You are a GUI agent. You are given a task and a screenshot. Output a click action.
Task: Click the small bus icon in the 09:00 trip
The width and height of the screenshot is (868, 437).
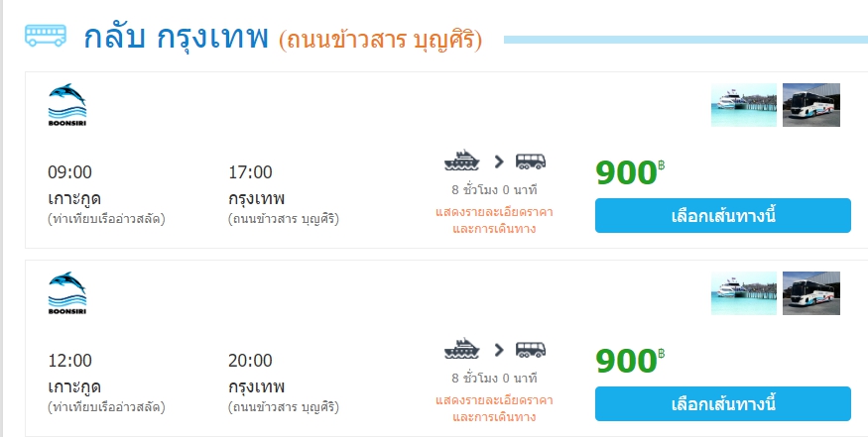pos(531,161)
